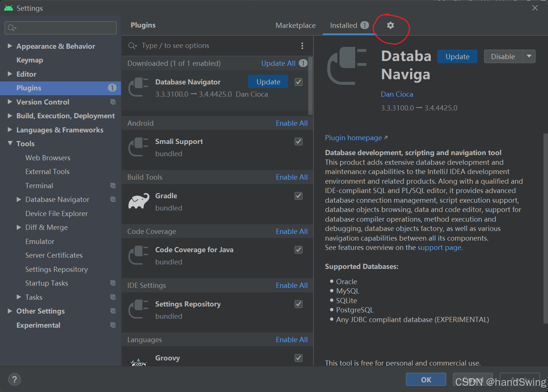Click the Database Navigator plugin icon
Image resolution: width=548 pixels, height=392 pixels.
[x=138, y=87]
